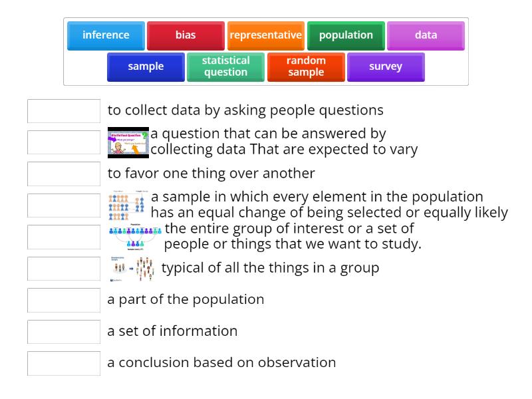Click the population hierarchy diagram image

[x=135, y=236]
